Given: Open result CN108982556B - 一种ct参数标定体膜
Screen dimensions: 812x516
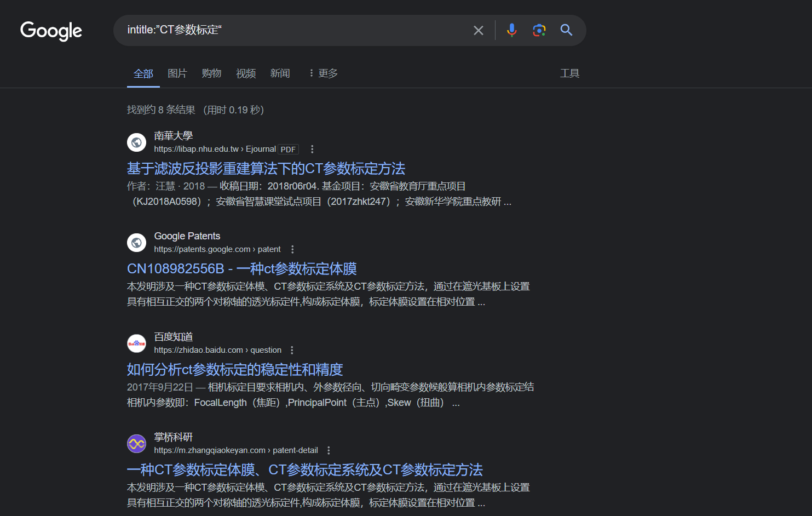Looking at the screenshot, I should (242, 268).
